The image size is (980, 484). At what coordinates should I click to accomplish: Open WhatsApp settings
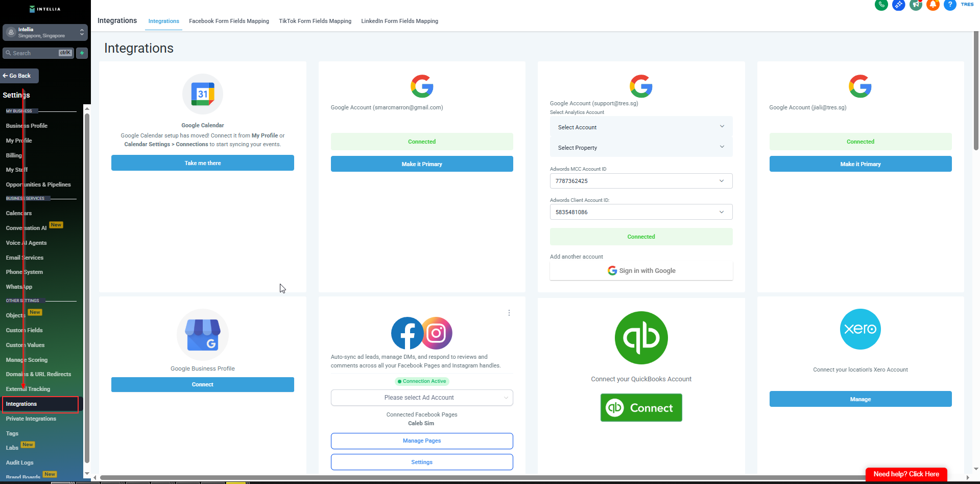click(x=19, y=287)
